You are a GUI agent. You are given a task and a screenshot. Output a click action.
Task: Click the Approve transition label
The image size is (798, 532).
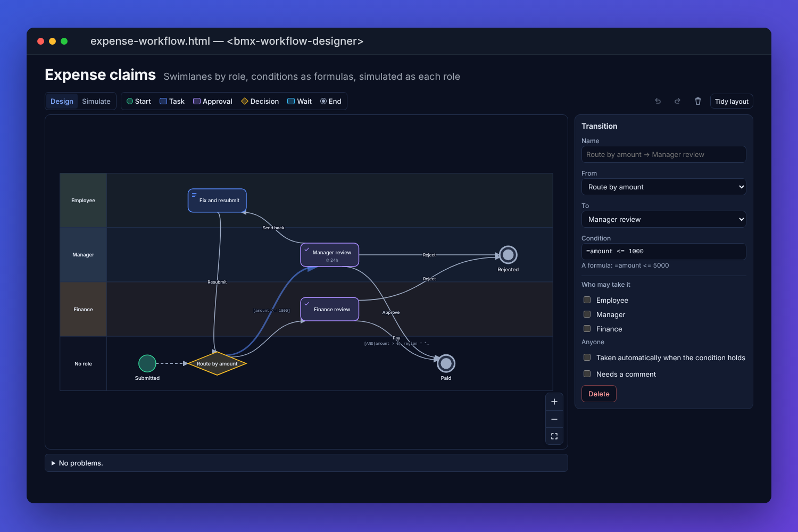tap(391, 312)
